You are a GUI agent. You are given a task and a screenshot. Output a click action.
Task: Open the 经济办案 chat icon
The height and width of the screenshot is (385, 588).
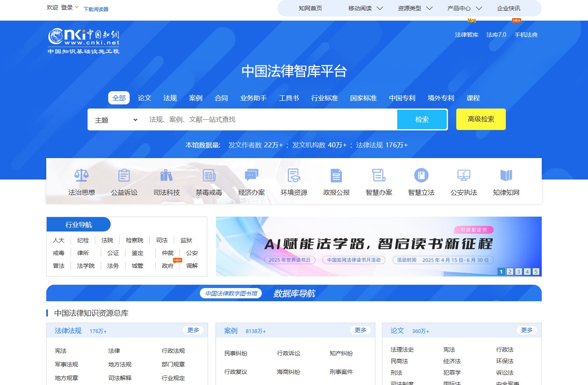click(x=251, y=175)
